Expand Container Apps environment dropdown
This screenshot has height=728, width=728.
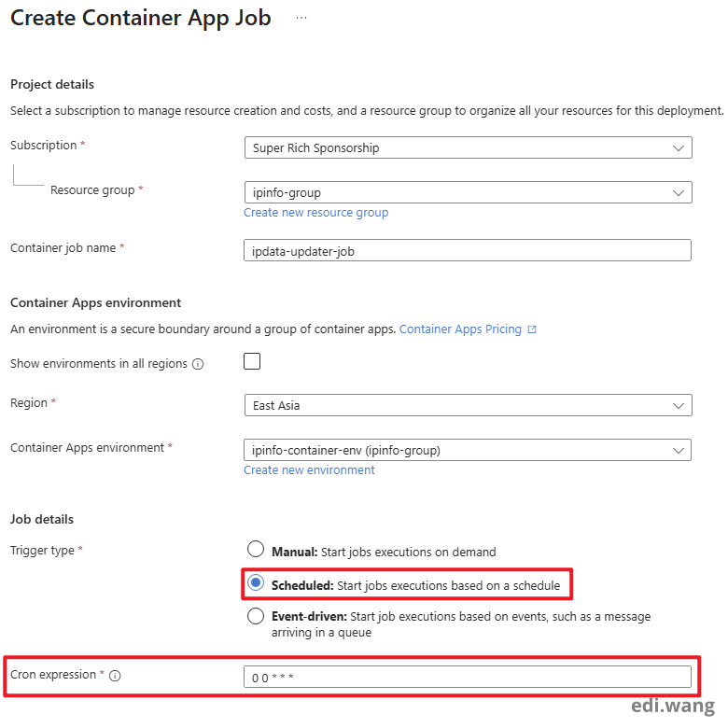point(467,450)
